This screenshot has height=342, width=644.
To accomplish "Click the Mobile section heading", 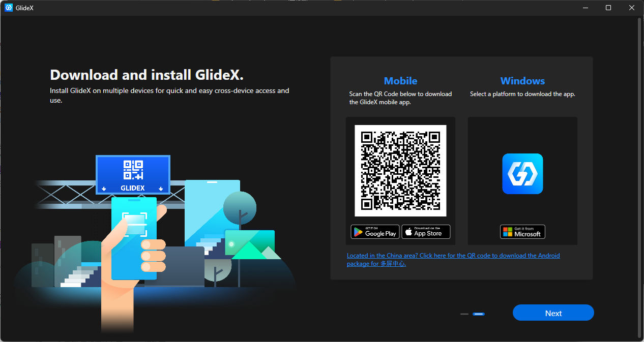I will [x=400, y=81].
